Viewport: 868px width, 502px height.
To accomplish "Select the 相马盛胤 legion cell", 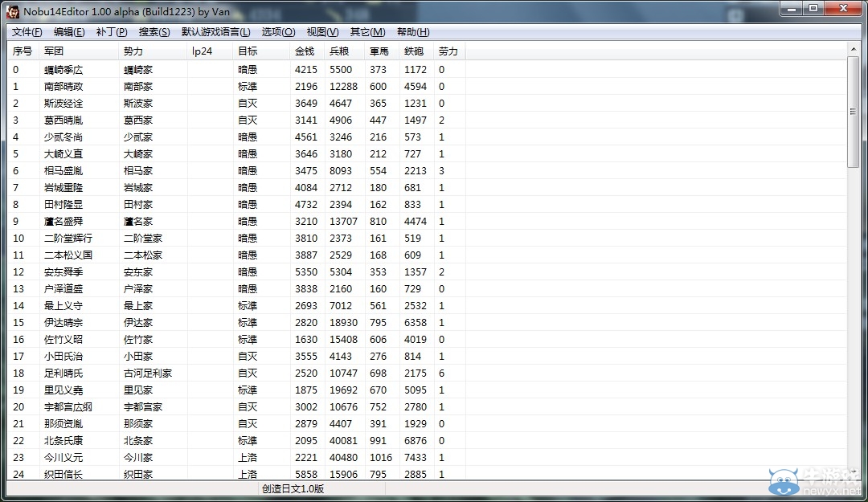I will click(x=63, y=171).
